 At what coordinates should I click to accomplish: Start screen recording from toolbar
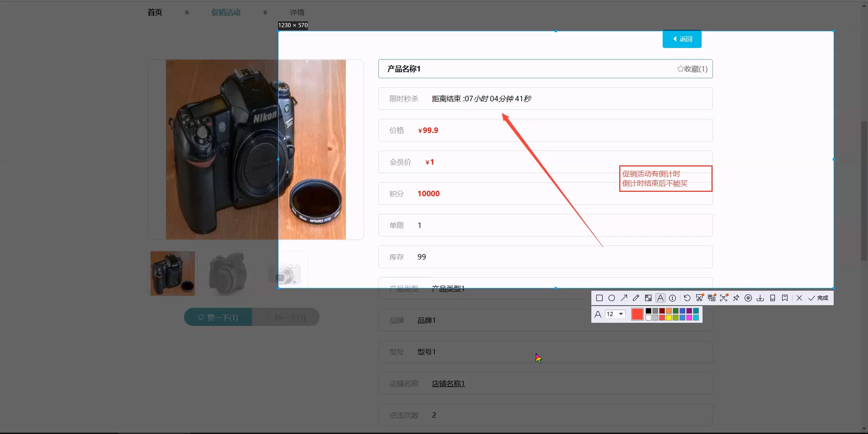tap(748, 298)
